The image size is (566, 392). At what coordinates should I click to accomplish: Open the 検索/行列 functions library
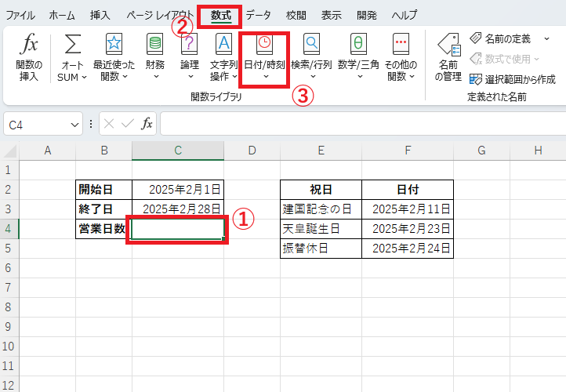click(x=311, y=57)
